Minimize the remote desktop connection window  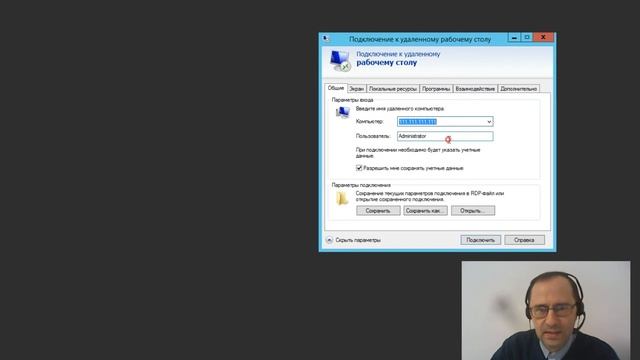tap(514, 38)
